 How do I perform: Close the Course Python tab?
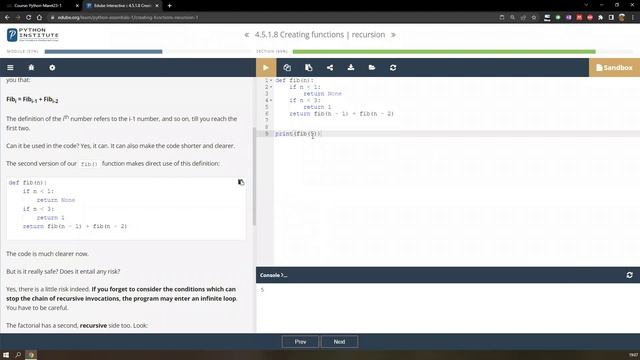(x=77, y=6)
